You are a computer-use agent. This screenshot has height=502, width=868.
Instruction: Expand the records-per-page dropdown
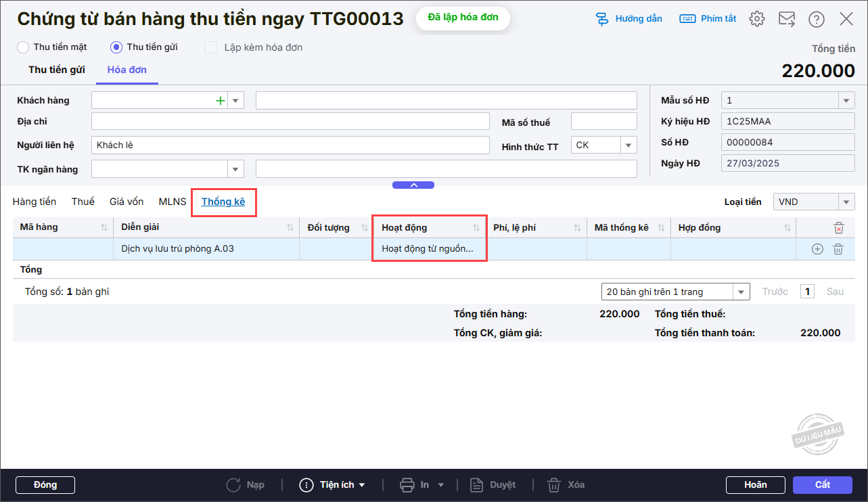point(741,292)
